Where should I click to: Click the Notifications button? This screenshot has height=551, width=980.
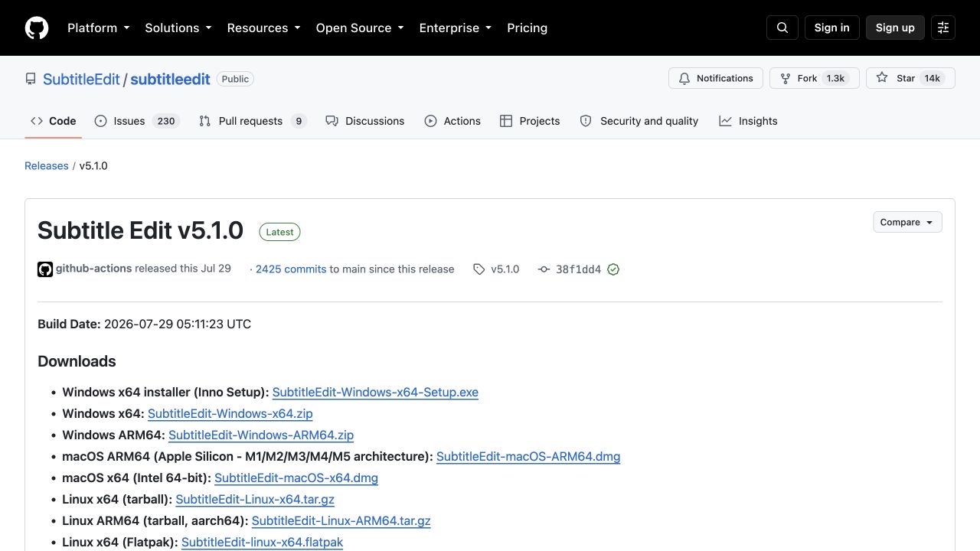pyautogui.click(x=716, y=78)
